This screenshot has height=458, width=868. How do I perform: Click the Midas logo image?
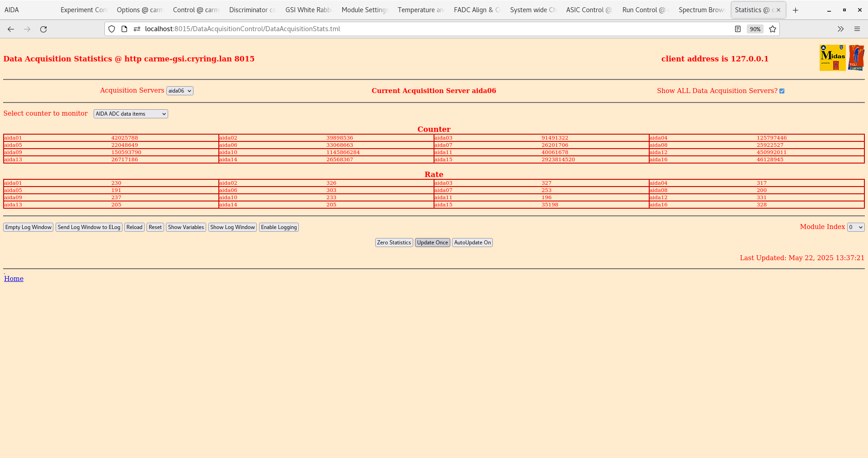(832, 57)
